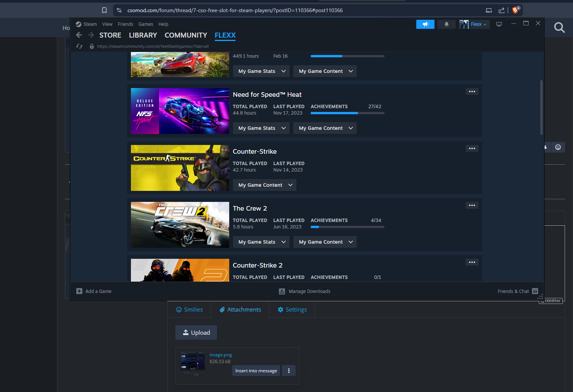573x392 pixels.
Task: Expand My Game Content under Counter-Strike
Action: (x=264, y=185)
